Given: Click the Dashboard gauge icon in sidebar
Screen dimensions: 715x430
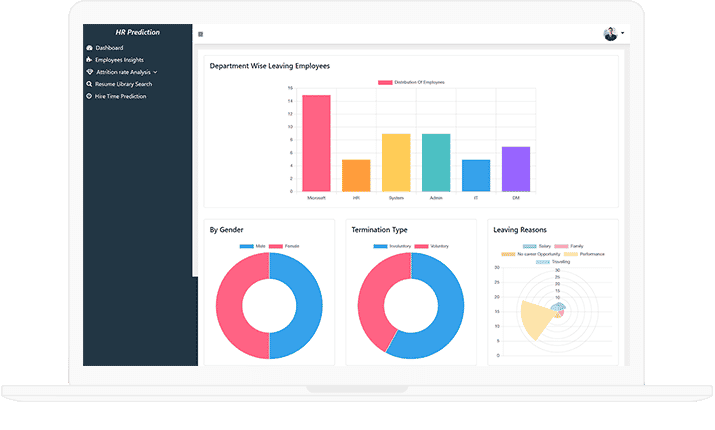Looking at the screenshot, I should (90, 48).
